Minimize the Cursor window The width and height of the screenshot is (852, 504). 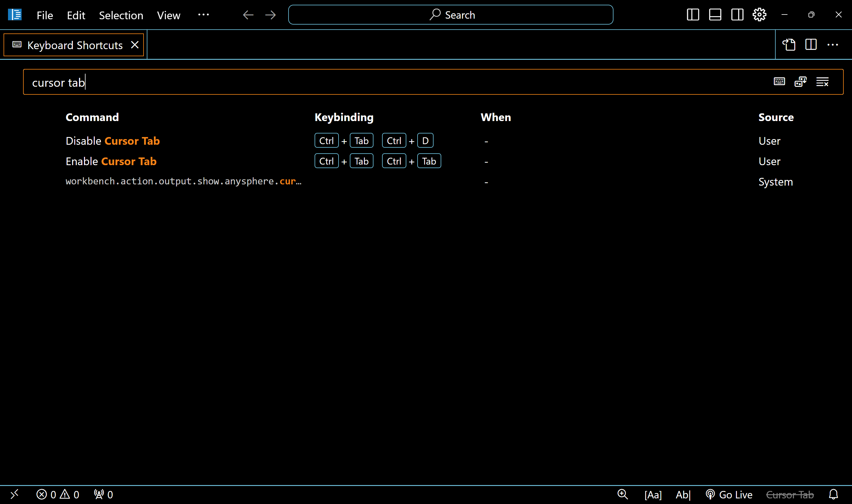pos(785,15)
